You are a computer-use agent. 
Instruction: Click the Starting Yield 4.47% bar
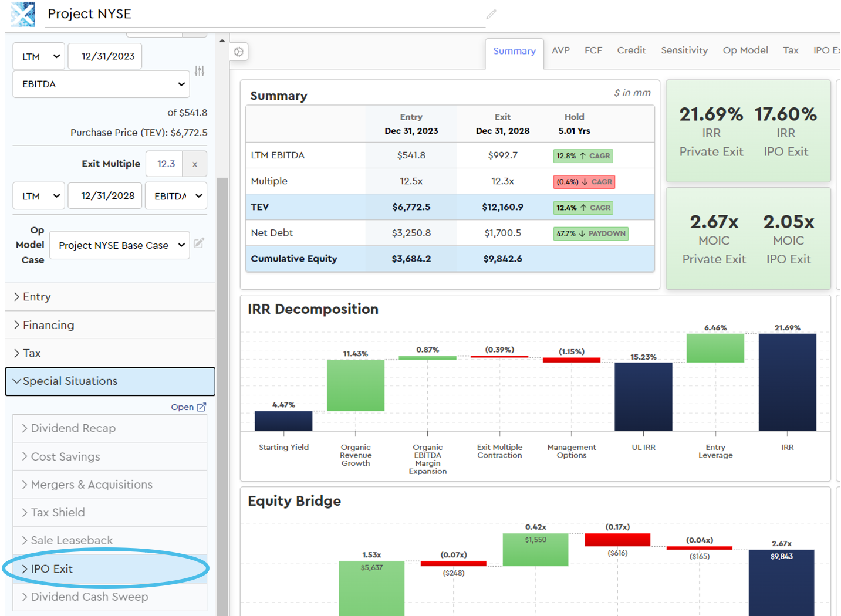pos(283,421)
